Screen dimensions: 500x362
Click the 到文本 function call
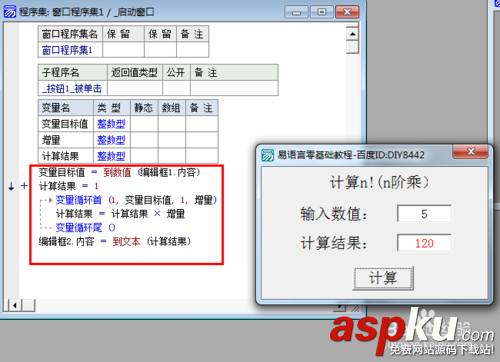point(126,241)
